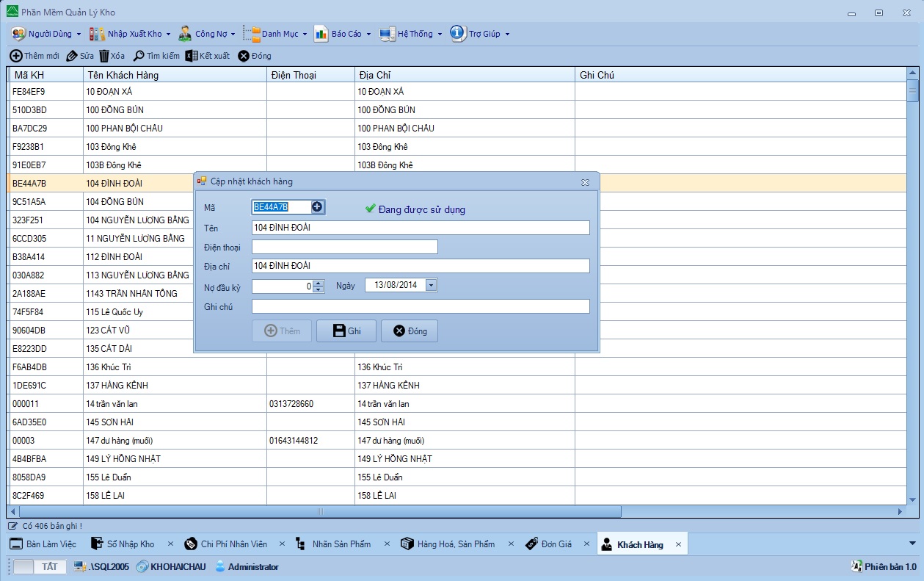924x581 pixels.
Task: Open the Ngày date dropdown
Action: pos(431,285)
